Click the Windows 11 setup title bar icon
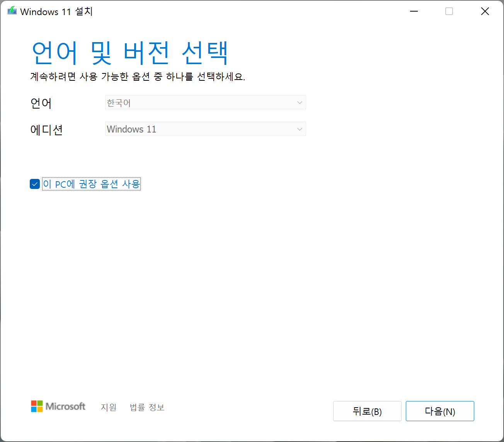Screen dimensions: 504x442 [12, 11]
